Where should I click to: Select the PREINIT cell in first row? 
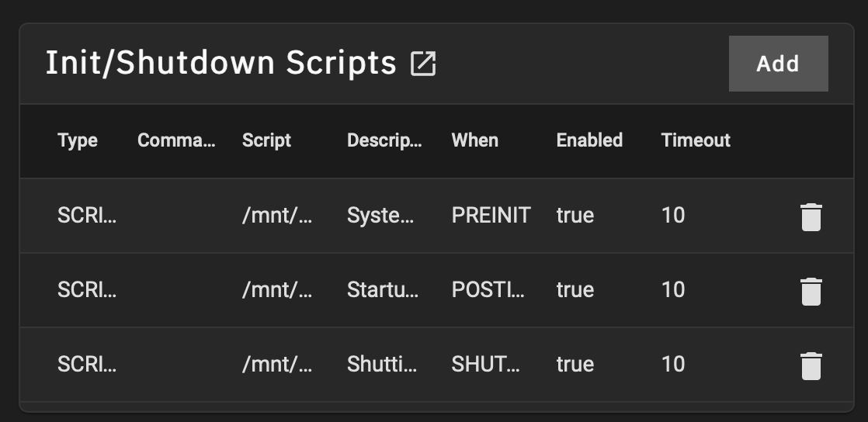point(491,215)
